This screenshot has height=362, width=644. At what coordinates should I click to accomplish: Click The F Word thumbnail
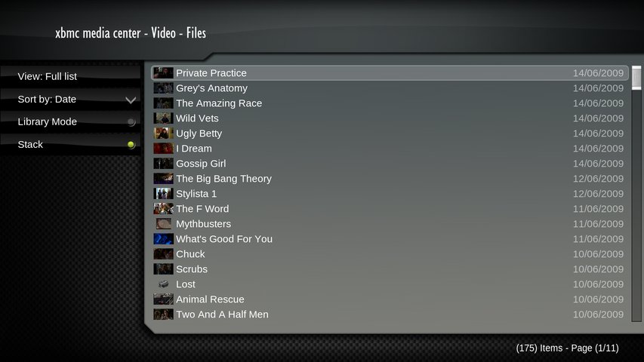coord(164,208)
